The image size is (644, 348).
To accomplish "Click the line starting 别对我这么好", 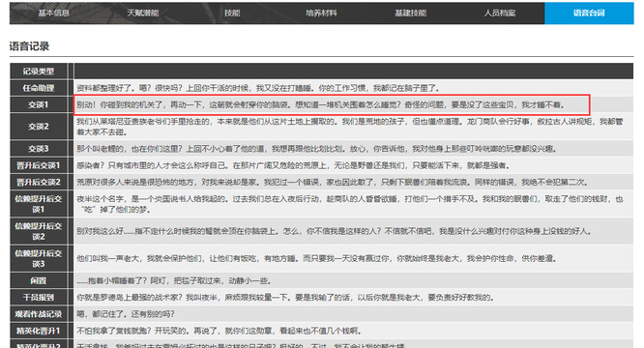I will (x=334, y=231).
